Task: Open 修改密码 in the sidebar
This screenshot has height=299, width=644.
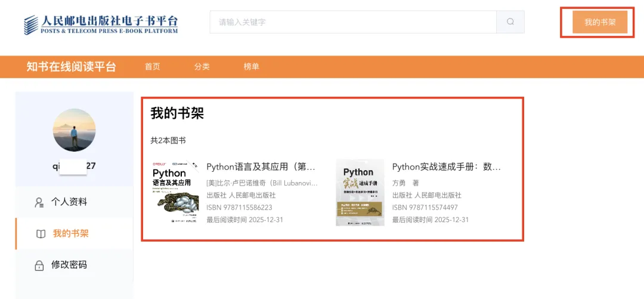Action: 69,265
